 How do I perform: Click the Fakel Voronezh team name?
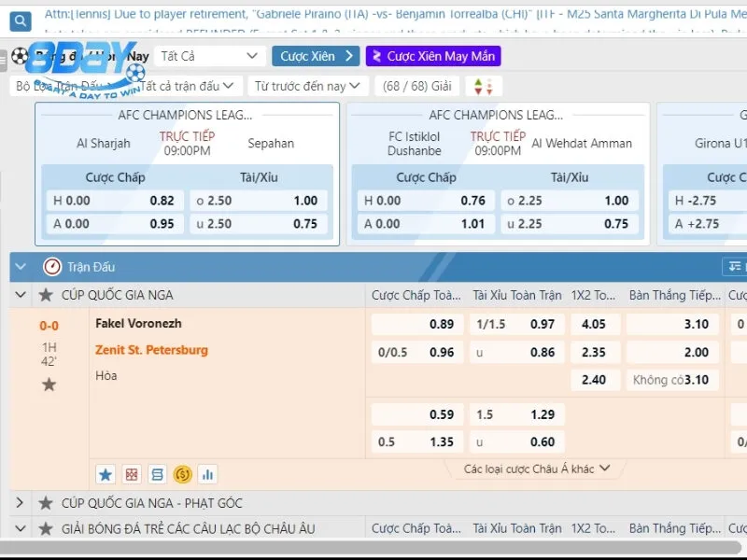[x=138, y=323]
